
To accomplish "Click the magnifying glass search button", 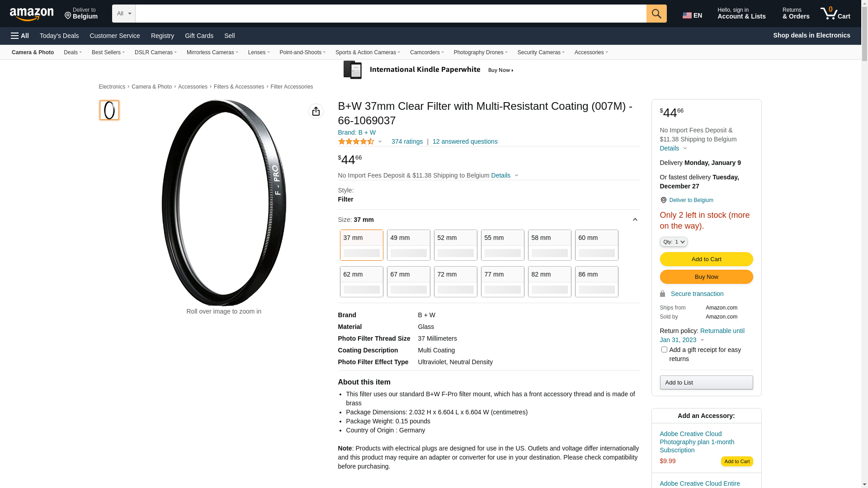I will click(656, 14).
